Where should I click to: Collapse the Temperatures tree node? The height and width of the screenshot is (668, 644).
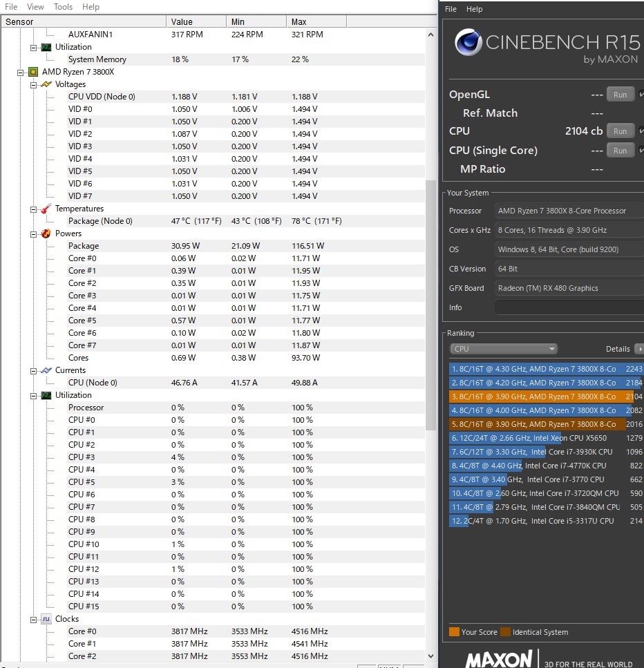[33, 209]
